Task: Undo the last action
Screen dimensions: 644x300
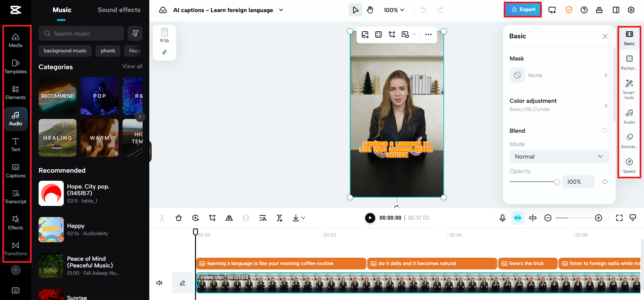Action: (424, 10)
